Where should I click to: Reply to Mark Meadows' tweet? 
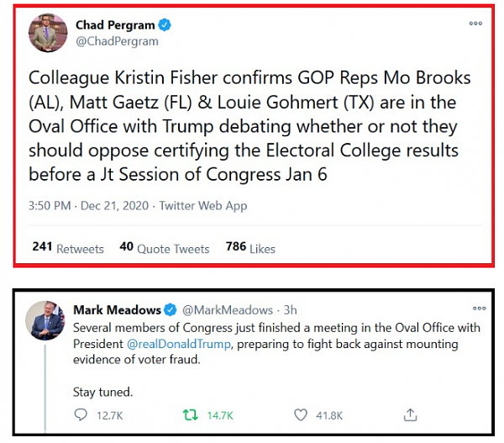click(x=81, y=414)
